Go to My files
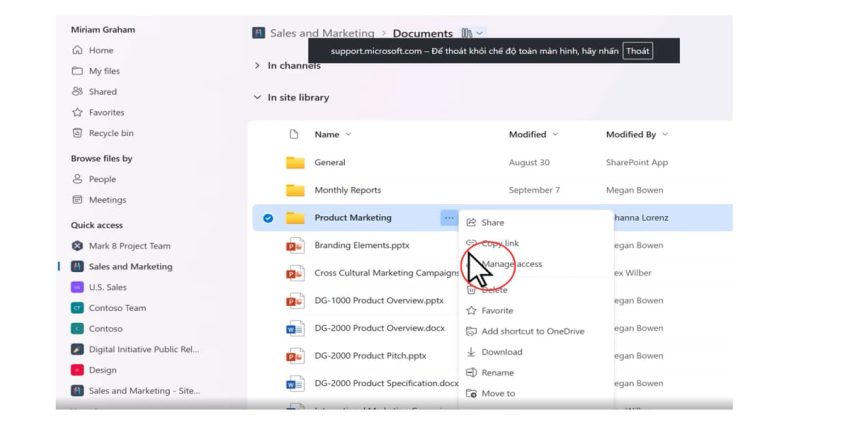This screenshot has width=850, height=425. click(x=96, y=71)
